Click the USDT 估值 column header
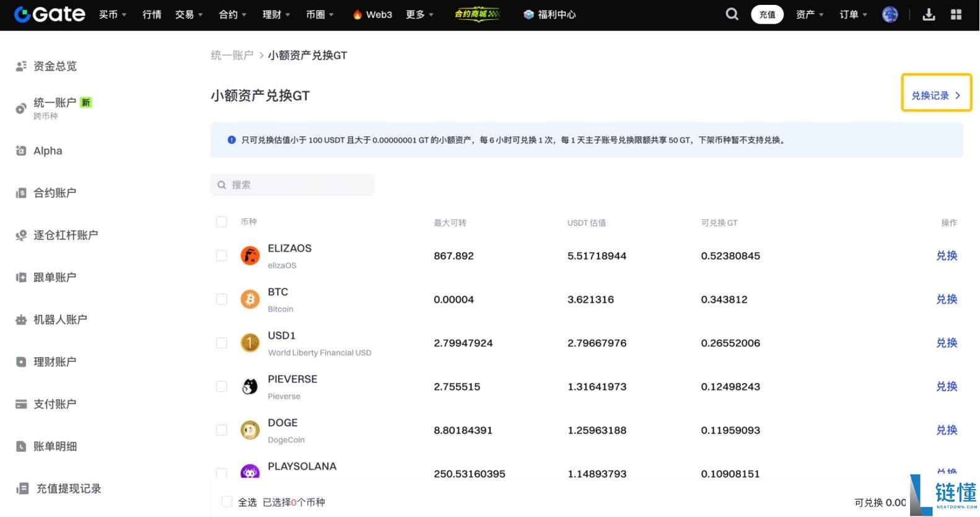The height and width of the screenshot is (517, 980). 587,223
